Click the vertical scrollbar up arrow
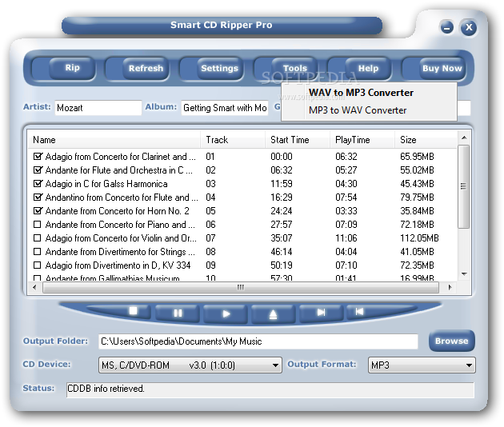The width and height of the screenshot is (504, 427). pos(464,138)
